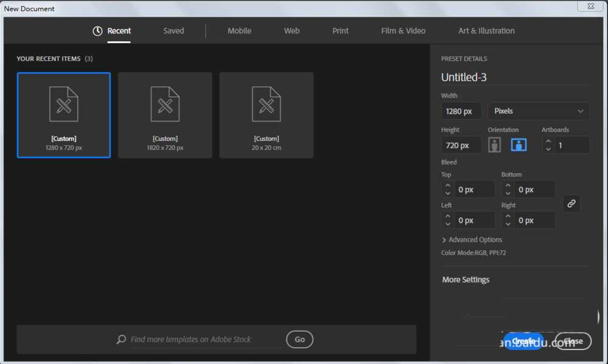This screenshot has height=364, width=608.
Task: Choose landscape orientation icon
Action: click(x=519, y=145)
